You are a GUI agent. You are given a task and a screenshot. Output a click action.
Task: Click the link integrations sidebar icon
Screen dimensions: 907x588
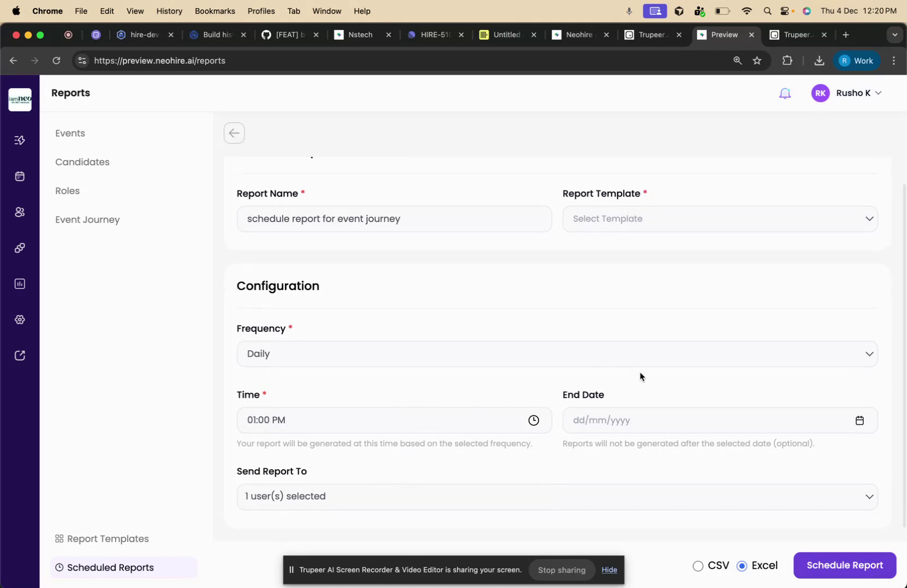[x=20, y=247]
